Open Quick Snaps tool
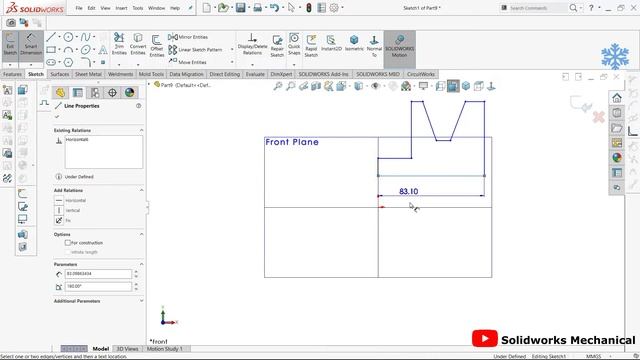Image resolution: width=640 pixels, height=360 pixels. click(x=294, y=44)
